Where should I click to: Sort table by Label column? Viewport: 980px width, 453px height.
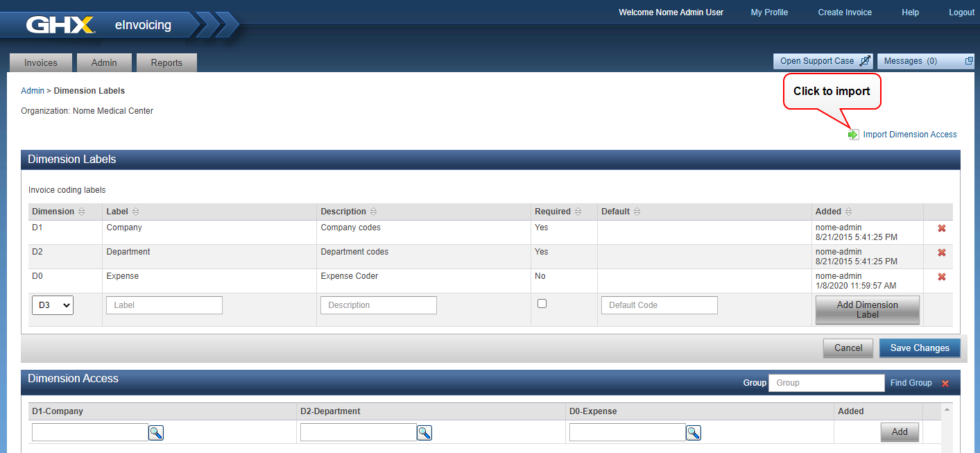point(135,212)
